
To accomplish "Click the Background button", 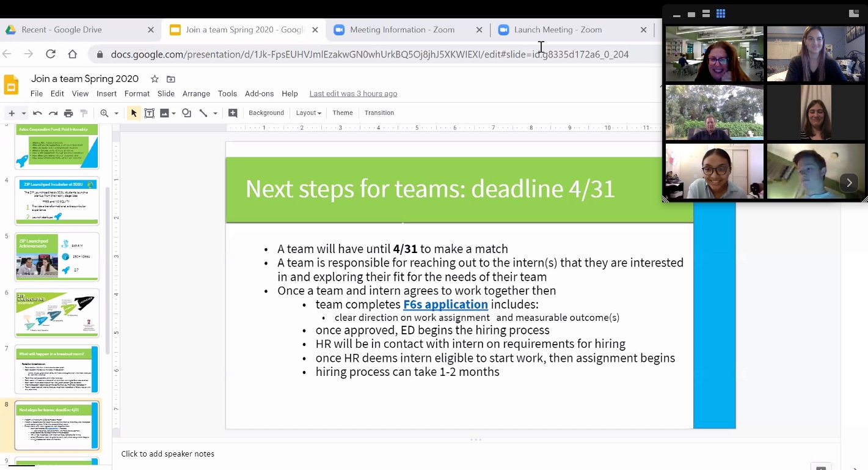I will coord(266,113).
